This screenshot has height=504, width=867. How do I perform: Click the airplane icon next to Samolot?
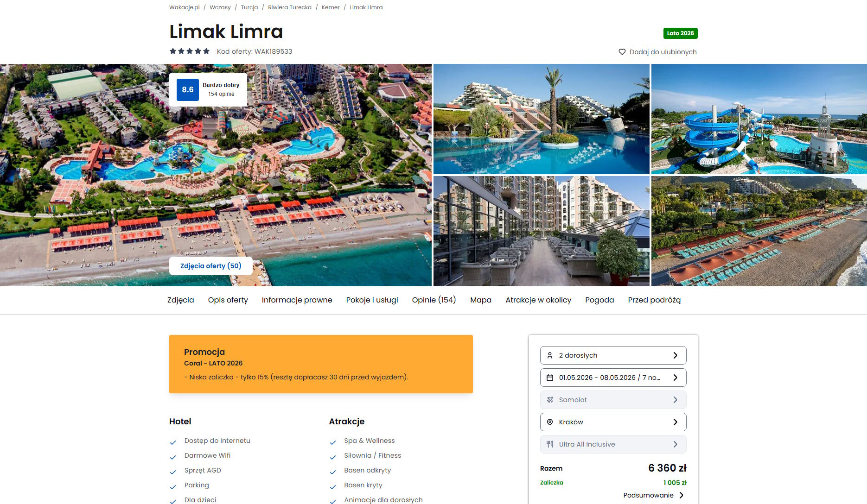tap(550, 400)
